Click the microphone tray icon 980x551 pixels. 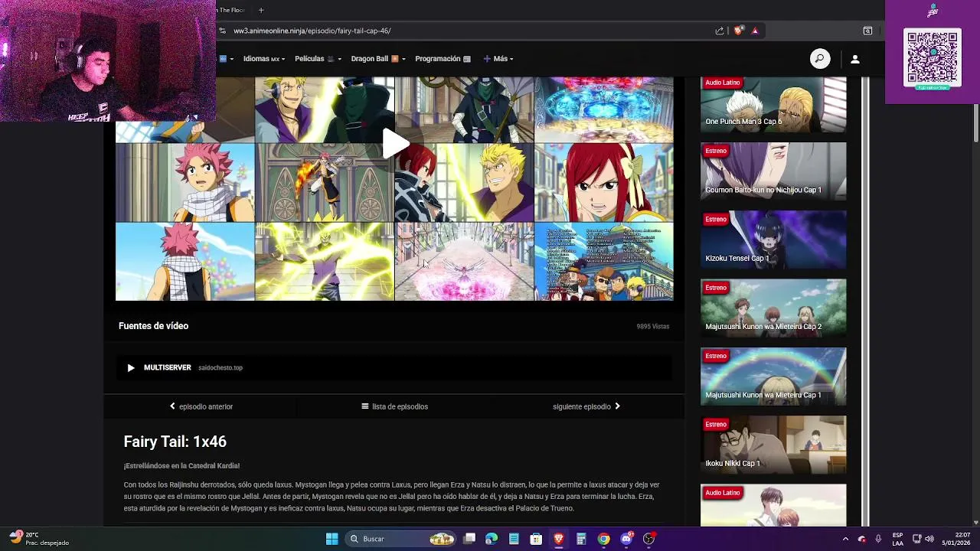(x=878, y=539)
